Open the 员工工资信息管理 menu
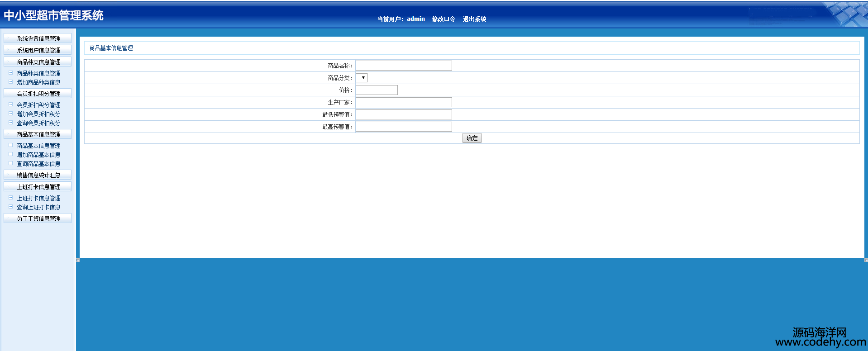The height and width of the screenshot is (351, 868). click(38, 218)
